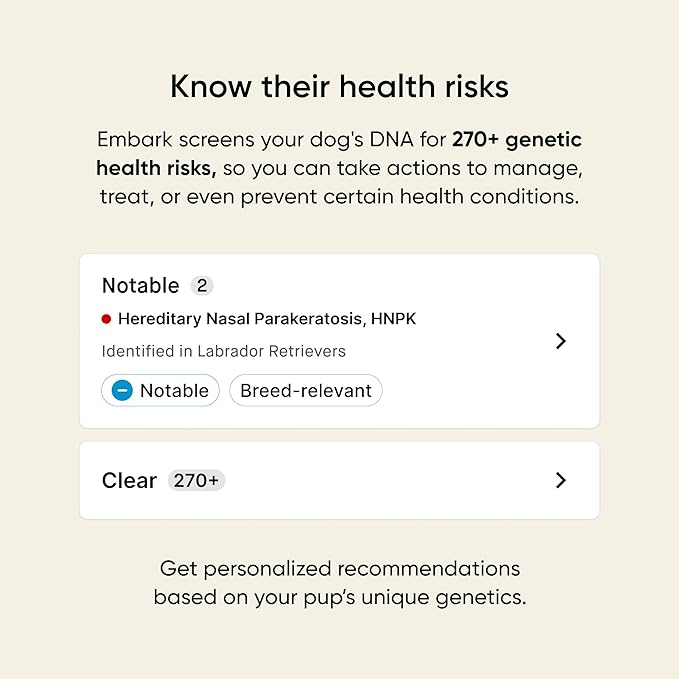Click the Know their health risks title
The image size is (679, 679).
(339, 87)
